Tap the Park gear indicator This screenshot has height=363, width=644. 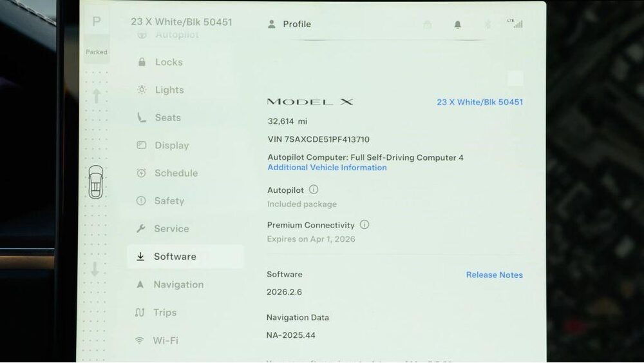point(97,22)
